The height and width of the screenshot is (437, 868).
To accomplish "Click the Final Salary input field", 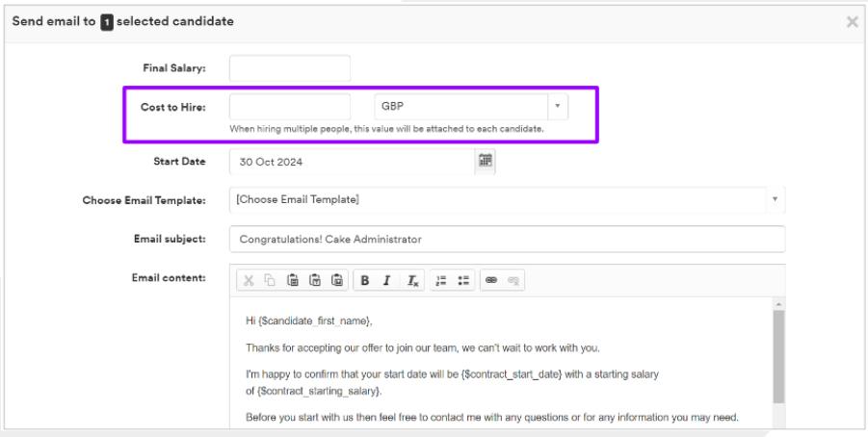I will point(290,68).
